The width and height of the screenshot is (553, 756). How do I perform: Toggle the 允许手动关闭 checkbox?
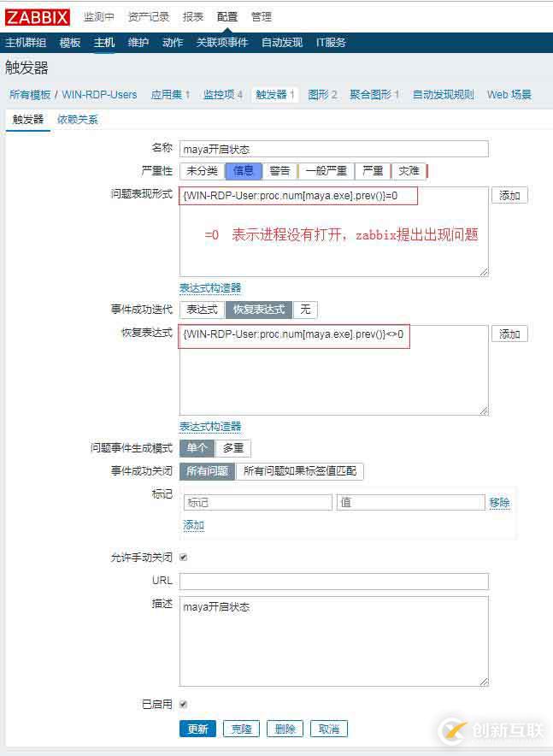tap(184, 558)
